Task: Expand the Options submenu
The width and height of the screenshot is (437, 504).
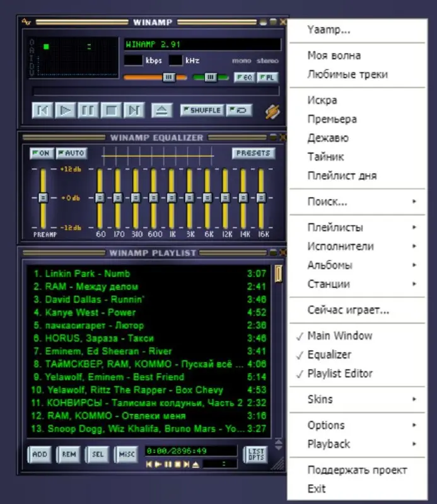Action: tap(357, 425)
